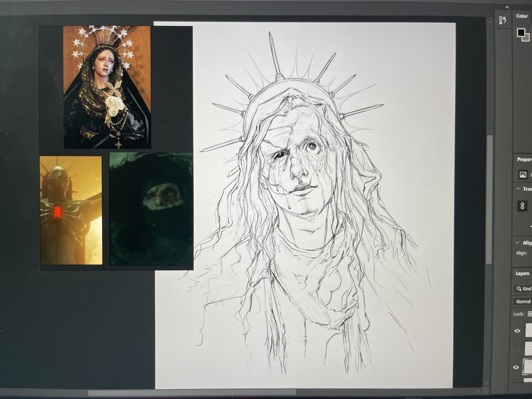Hide the top visible layer with the eye icon
This screenshot has width=532, height=399.
pyautogui.click(x=517, y=330)
